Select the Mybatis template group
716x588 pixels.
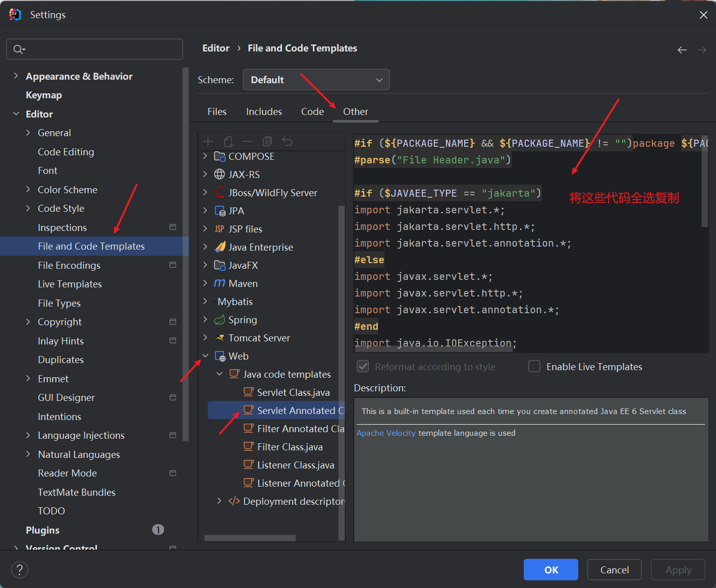(x=235, y=302)
